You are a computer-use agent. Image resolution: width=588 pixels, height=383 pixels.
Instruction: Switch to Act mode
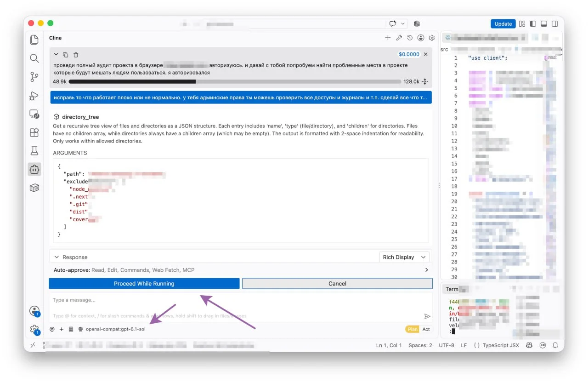pyautogui.click(x=426, y=329)
